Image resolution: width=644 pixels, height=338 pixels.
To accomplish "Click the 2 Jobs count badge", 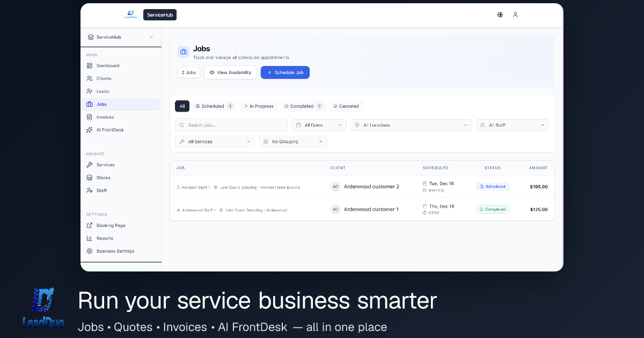I will (x=189, y=72).
